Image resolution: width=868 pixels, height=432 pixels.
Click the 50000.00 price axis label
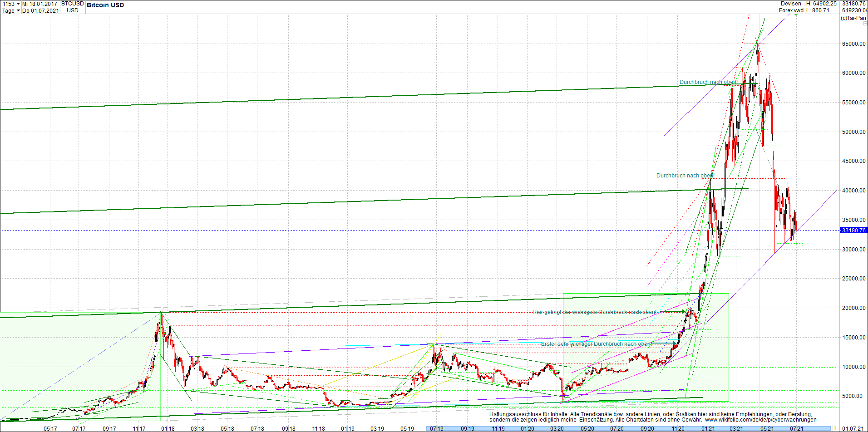854,132
